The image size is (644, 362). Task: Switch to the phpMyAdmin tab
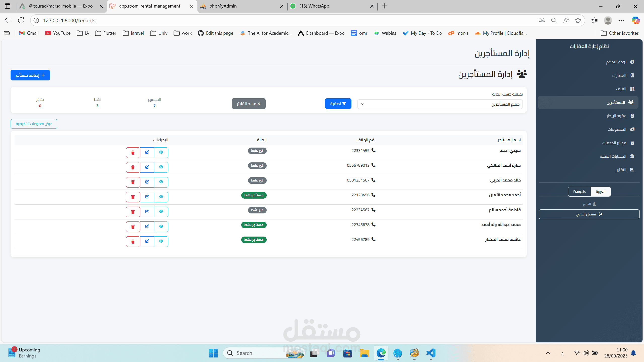tap(223, 6)
